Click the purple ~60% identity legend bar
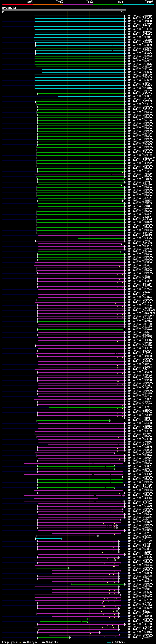156x644 pixels. click(x=78, y=4)
